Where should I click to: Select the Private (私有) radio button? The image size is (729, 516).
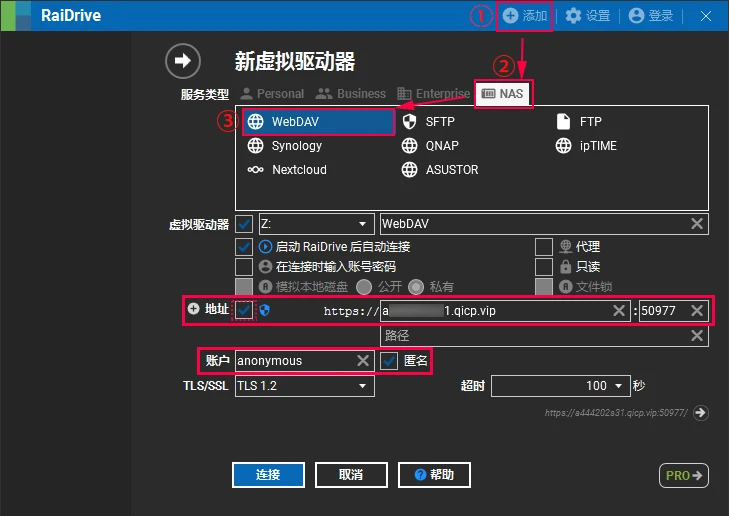click(x=416, y=287)
